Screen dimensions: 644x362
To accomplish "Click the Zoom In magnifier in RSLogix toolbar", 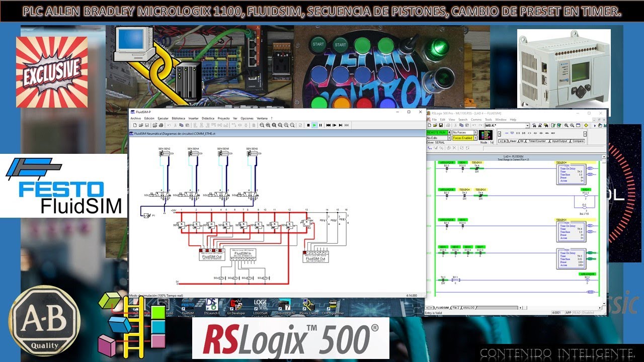I will tap(566, 125).
